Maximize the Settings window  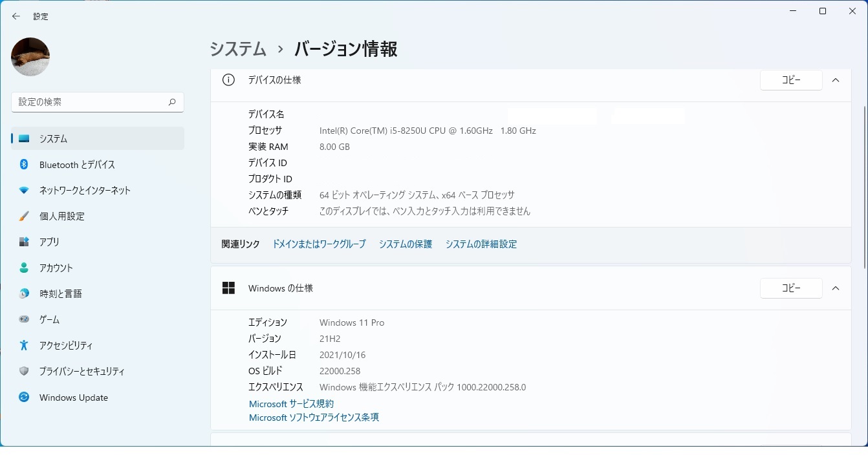pos(823,11)
